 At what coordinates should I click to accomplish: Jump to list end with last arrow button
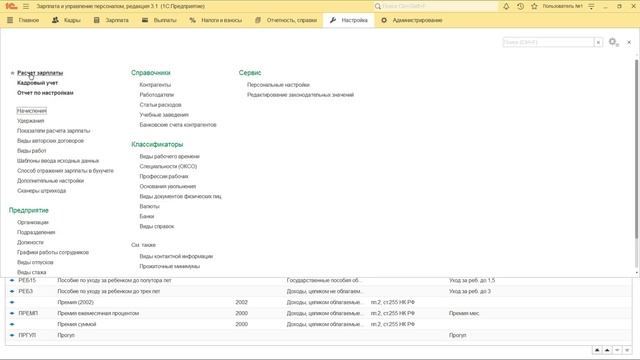click(627, 350)
